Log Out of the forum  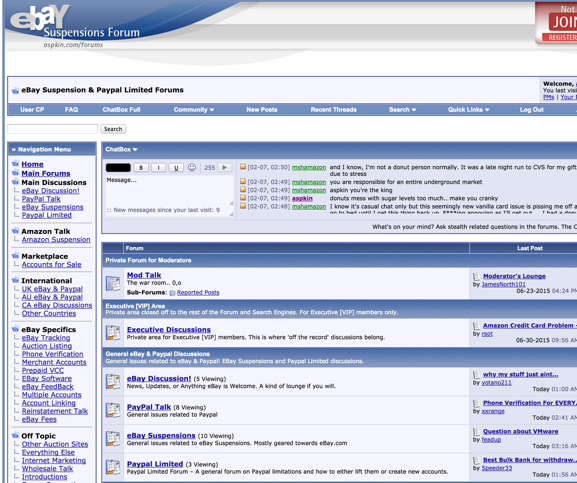pos(531,110)
